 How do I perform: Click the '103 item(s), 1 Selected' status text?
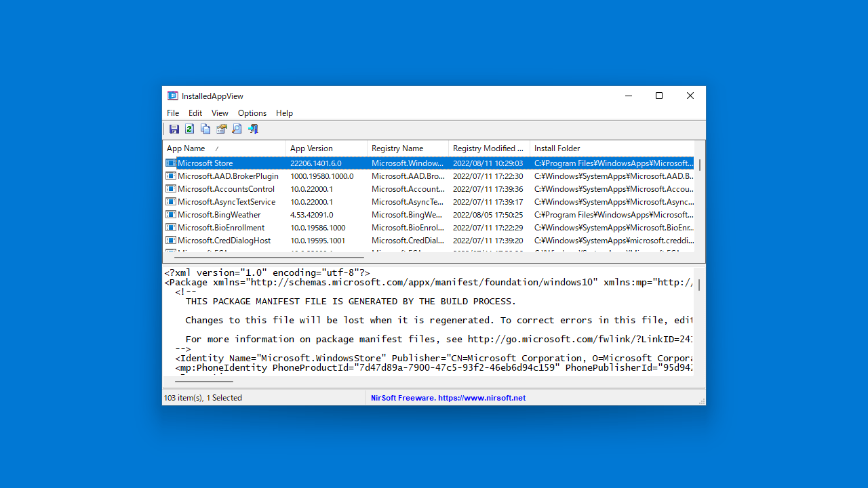coord(203,398)
